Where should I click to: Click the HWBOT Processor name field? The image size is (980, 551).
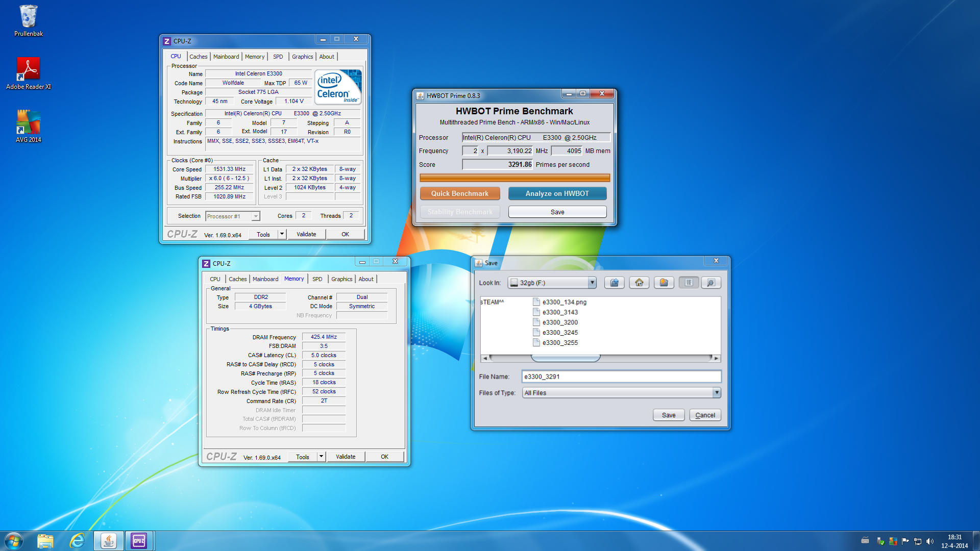pyautogui.click(x=536, y=137)
